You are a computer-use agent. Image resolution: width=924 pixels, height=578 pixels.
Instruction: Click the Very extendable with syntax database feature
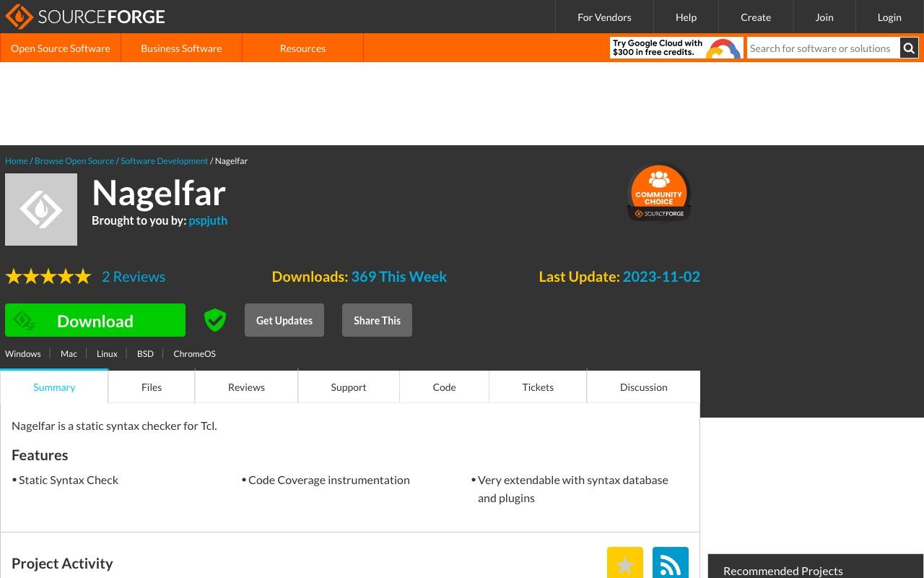click(x=573, y=488)
